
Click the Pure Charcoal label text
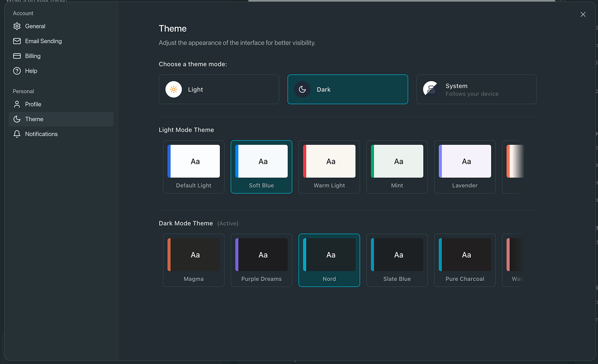(x=465, y=279)
